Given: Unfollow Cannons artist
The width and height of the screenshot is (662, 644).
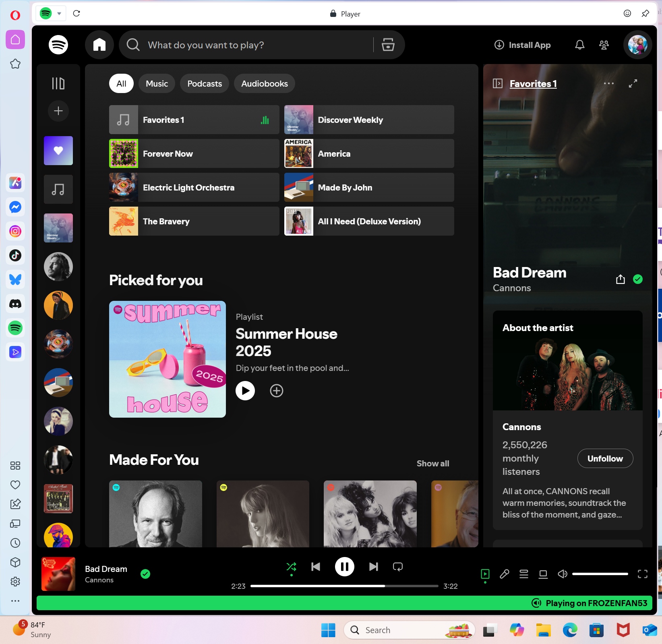Looking at the screenshot, I should pos(605,458).
